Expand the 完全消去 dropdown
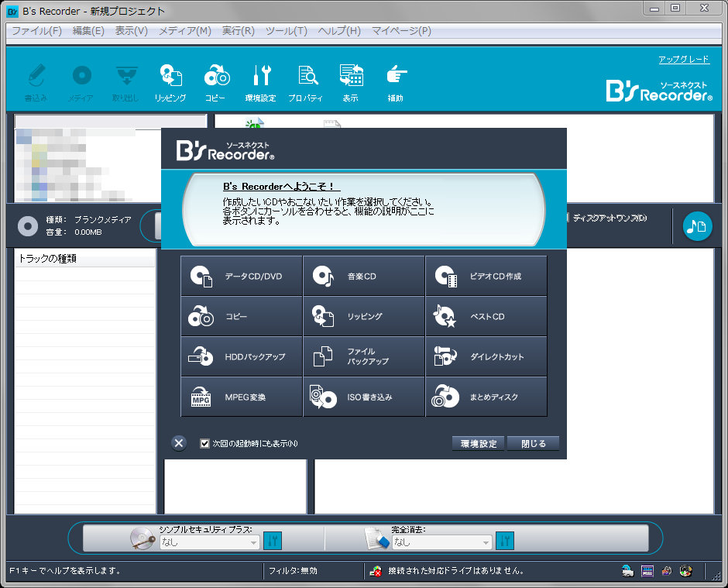This screenshot has width=728, height=588. 486,542
